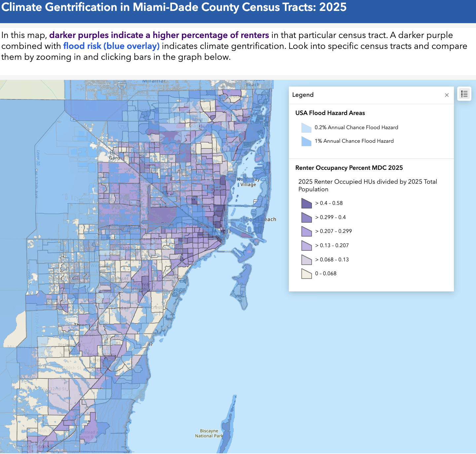Click the page title 'Climate Gentrification in Miami-Dade'
Screen dimensions: 476x454
(174, 7)
